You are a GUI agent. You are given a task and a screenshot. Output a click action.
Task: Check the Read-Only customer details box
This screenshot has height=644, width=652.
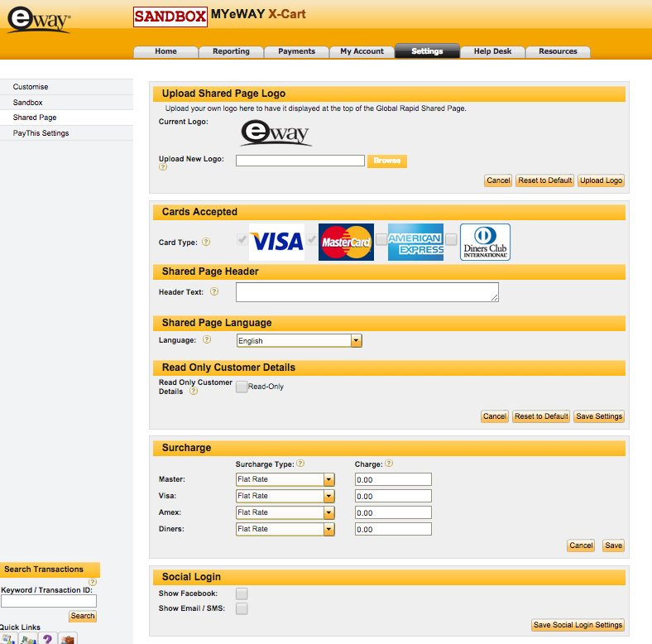coord(242,387)
